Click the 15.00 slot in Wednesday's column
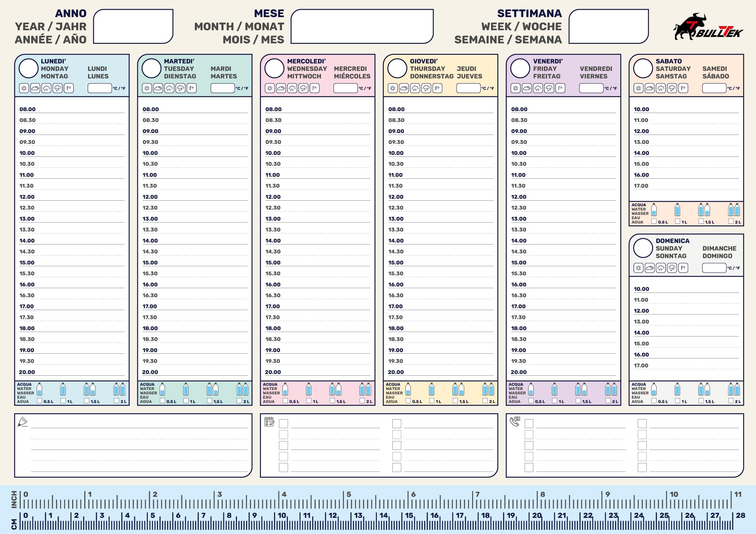Screen dimensions: 756x534 [318, 263]
